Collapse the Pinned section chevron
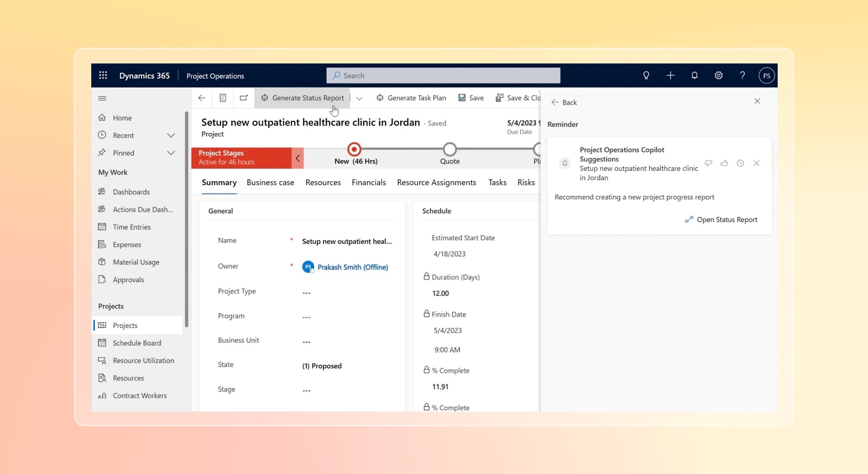868x474 pixels. point(171,152)
